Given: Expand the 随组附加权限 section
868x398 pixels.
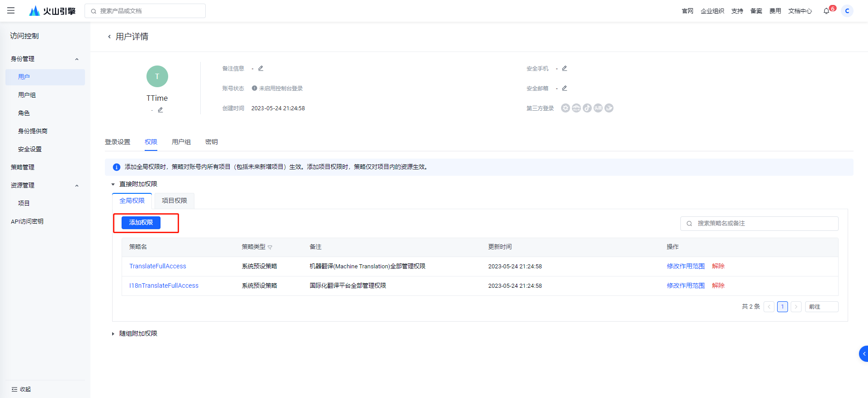Looking at the screenshot, I should click(x=113, y=334).
